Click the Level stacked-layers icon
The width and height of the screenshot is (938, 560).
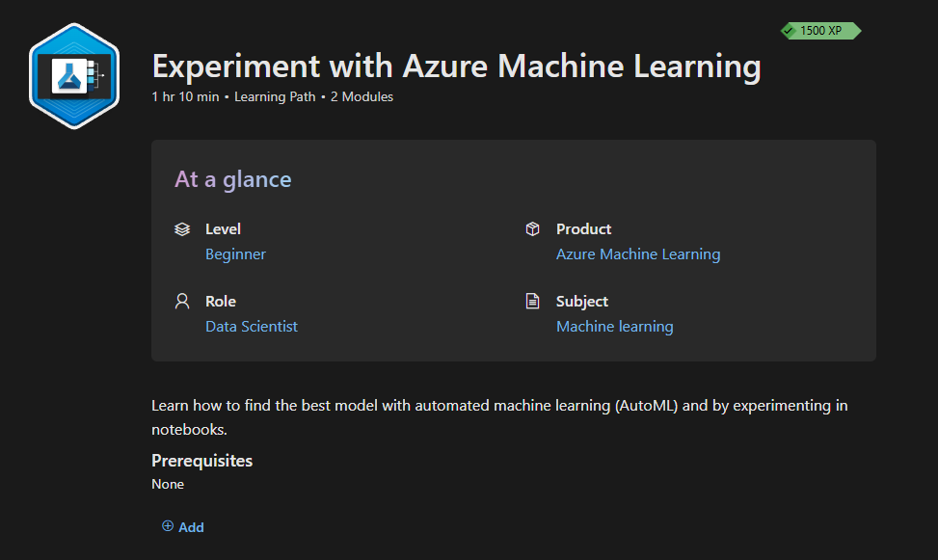pyautogui.click(x=182, y=229)
